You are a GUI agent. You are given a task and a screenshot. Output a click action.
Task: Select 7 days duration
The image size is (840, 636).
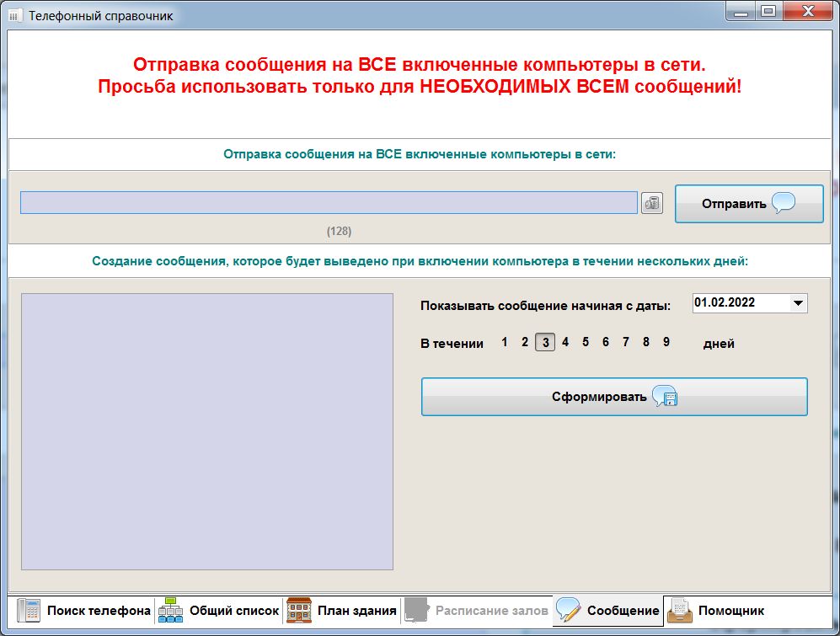coord(626,342)
